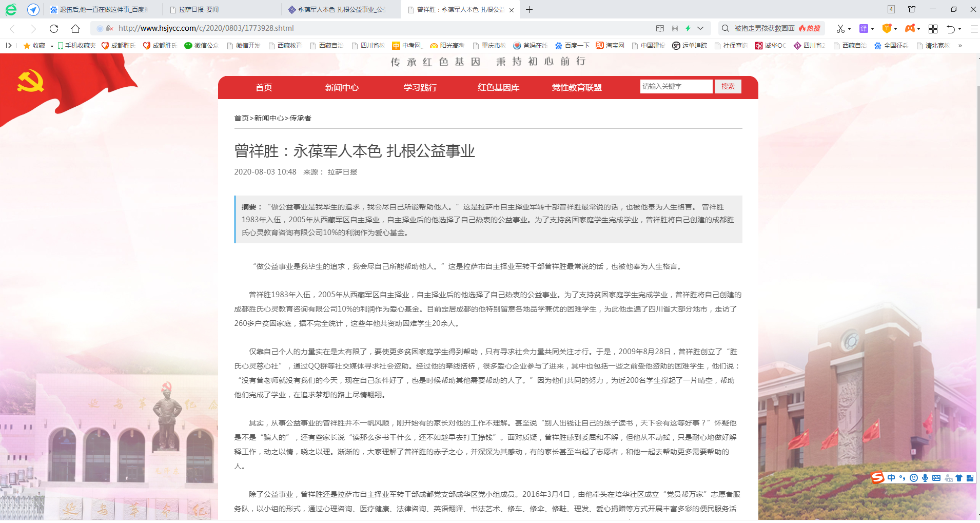Expand the bookmarks sidebar toggle
Screen dimensions: 980x523
[9, 46]
